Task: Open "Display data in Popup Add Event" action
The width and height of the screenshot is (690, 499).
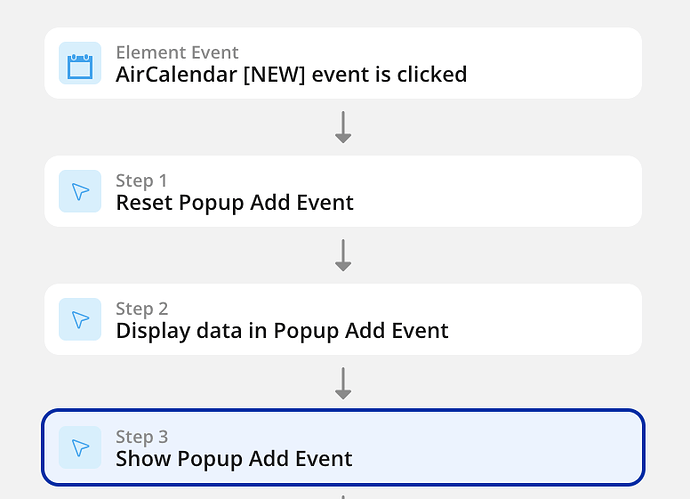Action: (x=282, y=330)
